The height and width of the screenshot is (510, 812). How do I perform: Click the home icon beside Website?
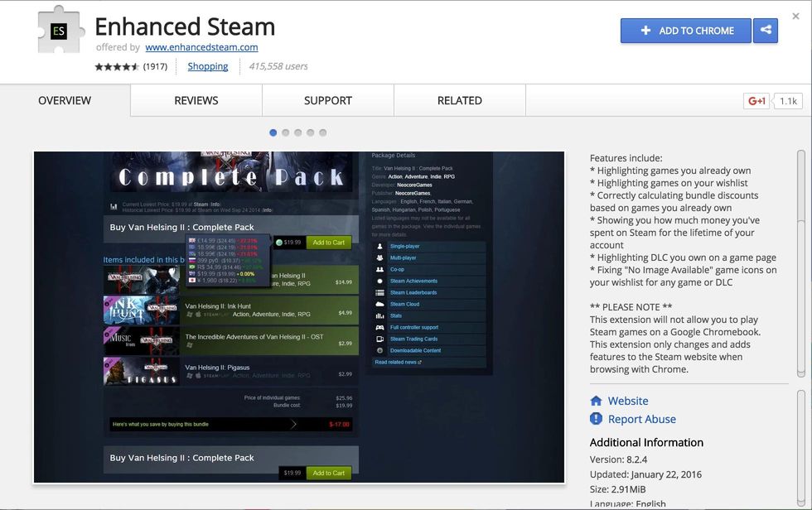click(x=596, y=401)
